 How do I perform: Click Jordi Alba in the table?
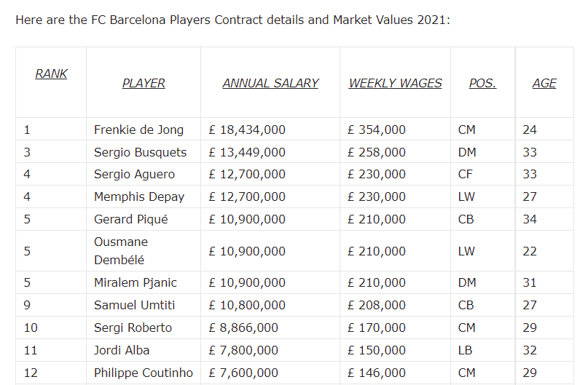[122, 350]
